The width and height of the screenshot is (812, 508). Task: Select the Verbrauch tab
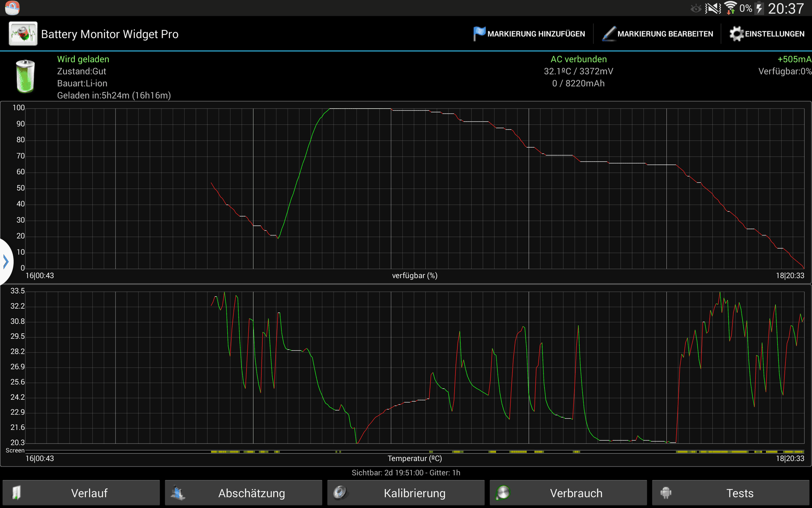[568, 493]
